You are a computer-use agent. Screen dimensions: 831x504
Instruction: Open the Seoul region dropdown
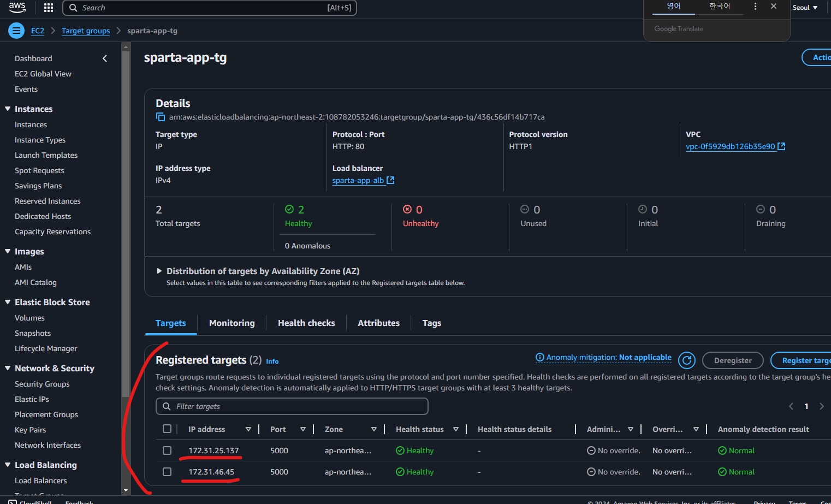tap(805, 8)
